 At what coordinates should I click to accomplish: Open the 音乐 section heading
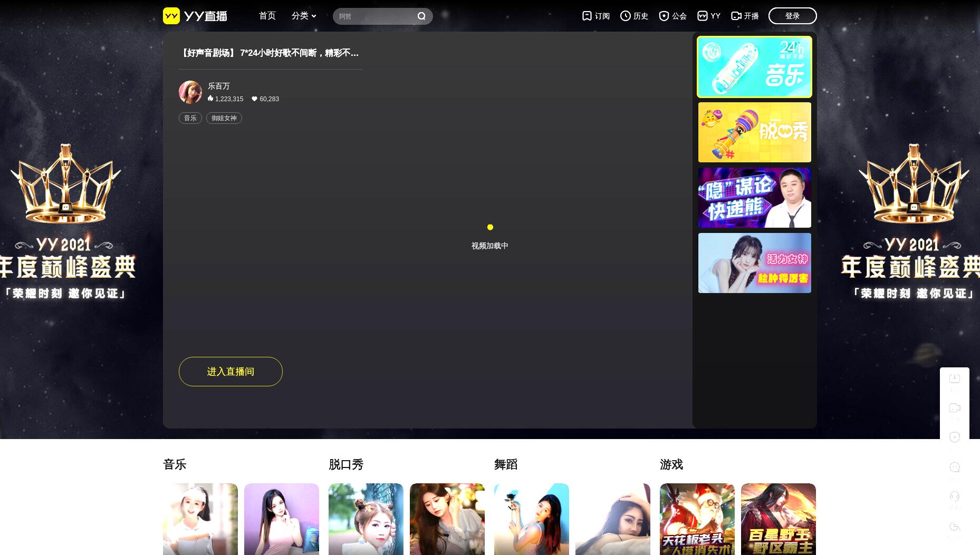tap(175, 464)
